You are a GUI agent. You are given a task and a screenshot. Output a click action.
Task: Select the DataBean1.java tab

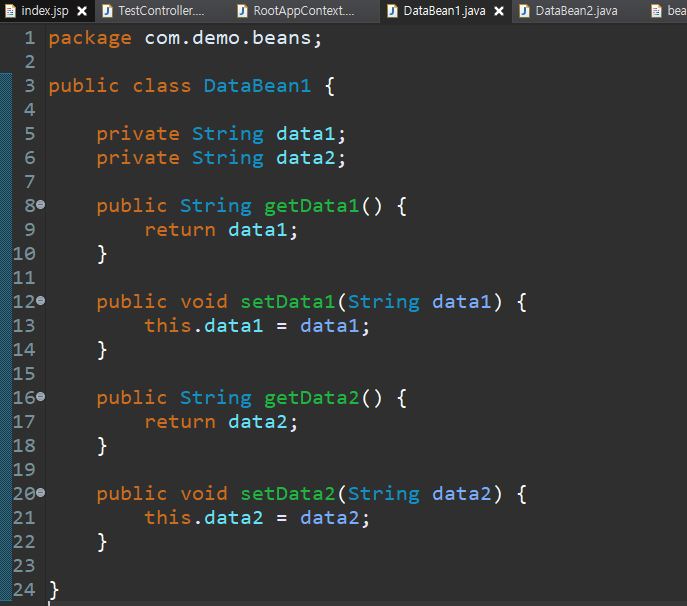(444, 11)
